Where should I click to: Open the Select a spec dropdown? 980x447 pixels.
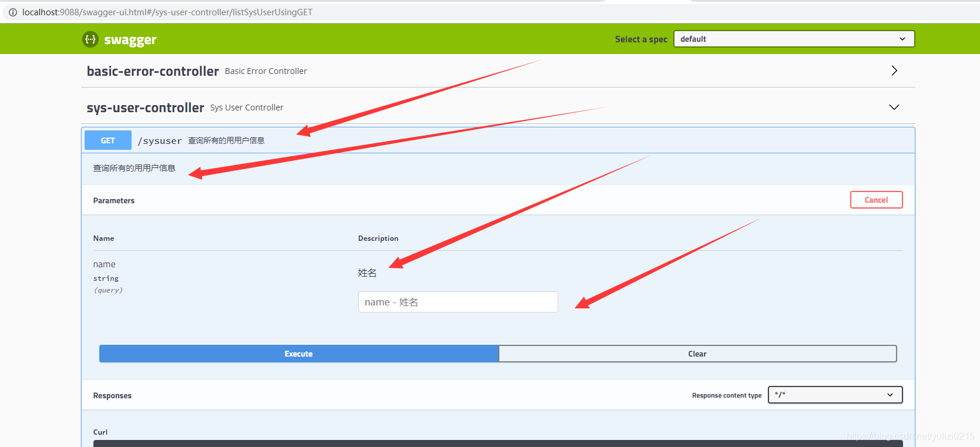click(794, 39)
